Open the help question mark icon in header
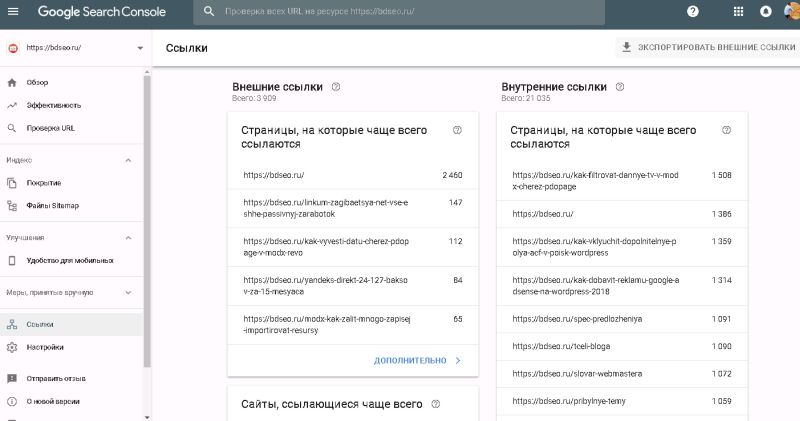Image resolution: width=800 pixels, height=421 pixels. [x=692, y=11]
